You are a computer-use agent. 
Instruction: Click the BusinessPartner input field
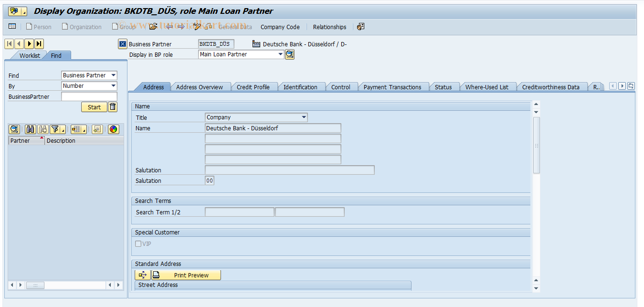88,96
